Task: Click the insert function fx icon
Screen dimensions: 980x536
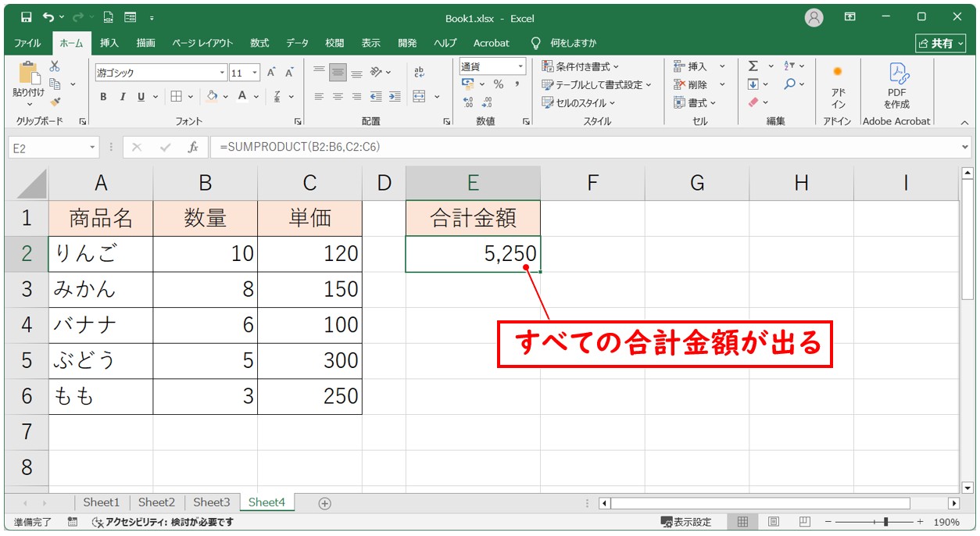Action: click(192, 147)
